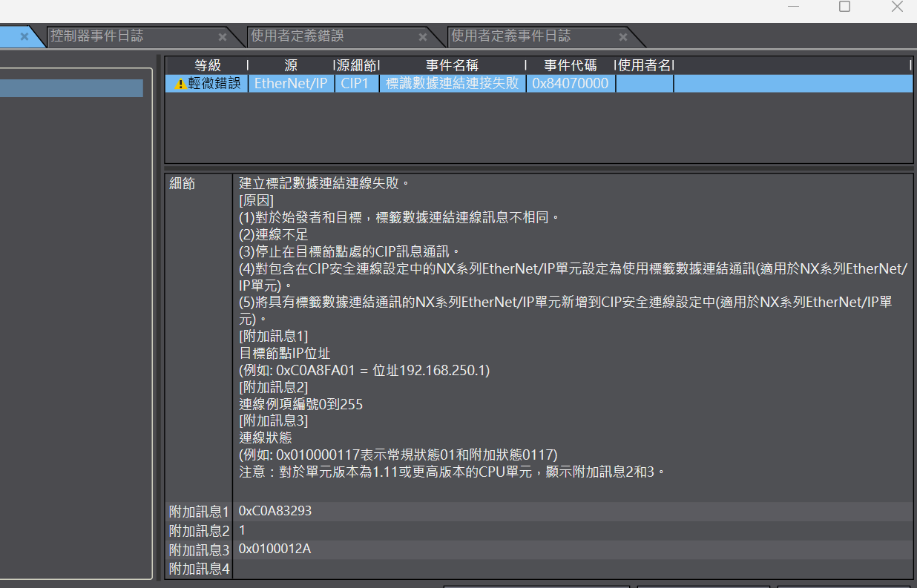This screenshot has width=917, height=588.
Task: Click the 事件代碼 column header
Action: click(570, 65)
